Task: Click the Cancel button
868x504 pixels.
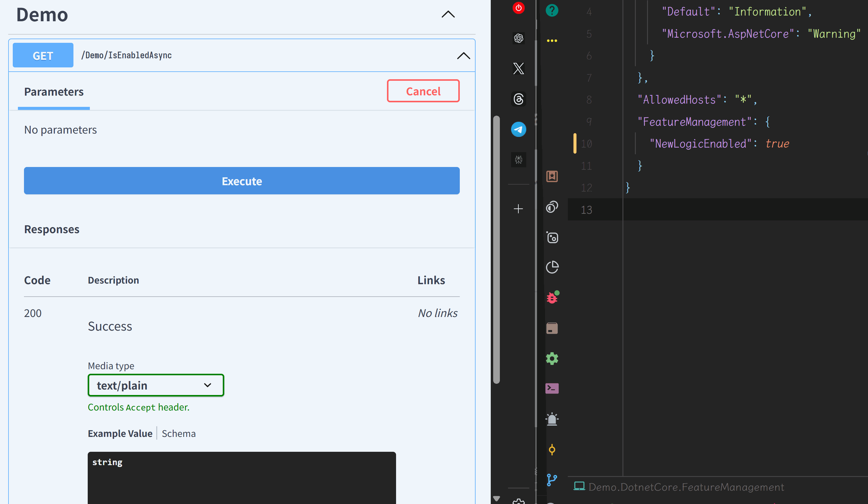Action: (x=423, y=91)
